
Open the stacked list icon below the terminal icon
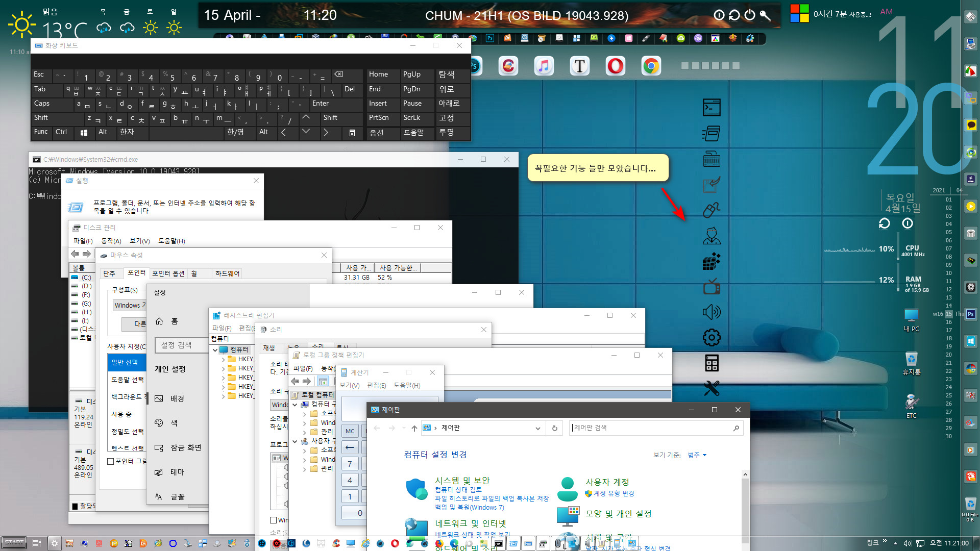point(712,134)
